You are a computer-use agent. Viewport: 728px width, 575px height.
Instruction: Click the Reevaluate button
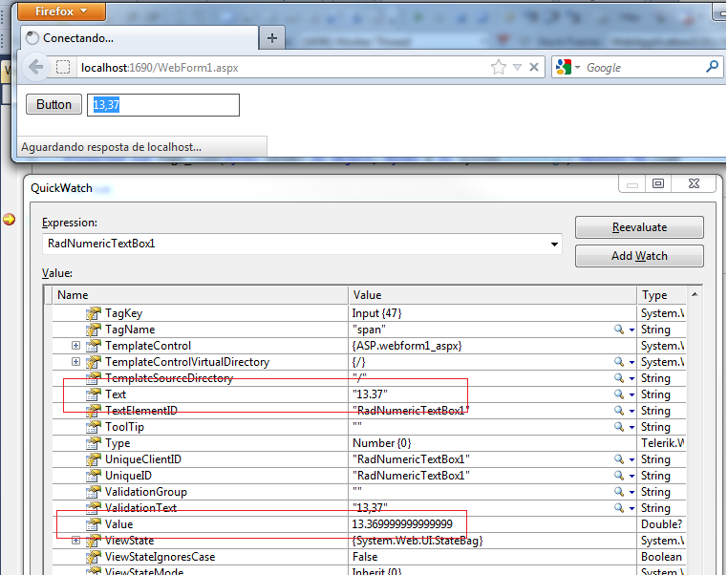tap(639, 227)
